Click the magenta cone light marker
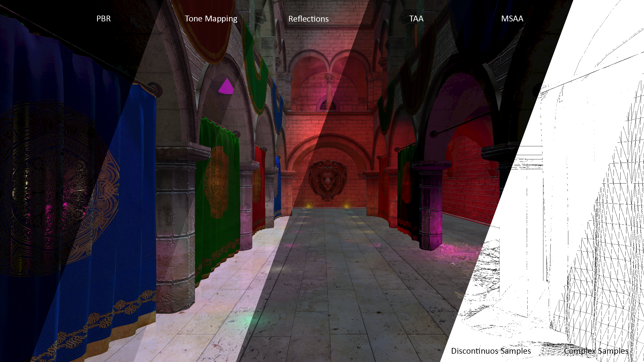Viewport: 644px width, 362px height. point(226,86)
